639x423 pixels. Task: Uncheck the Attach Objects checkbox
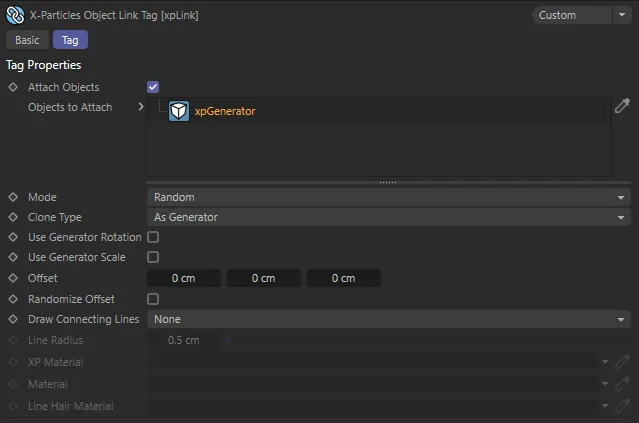click(x=153, y=88)
